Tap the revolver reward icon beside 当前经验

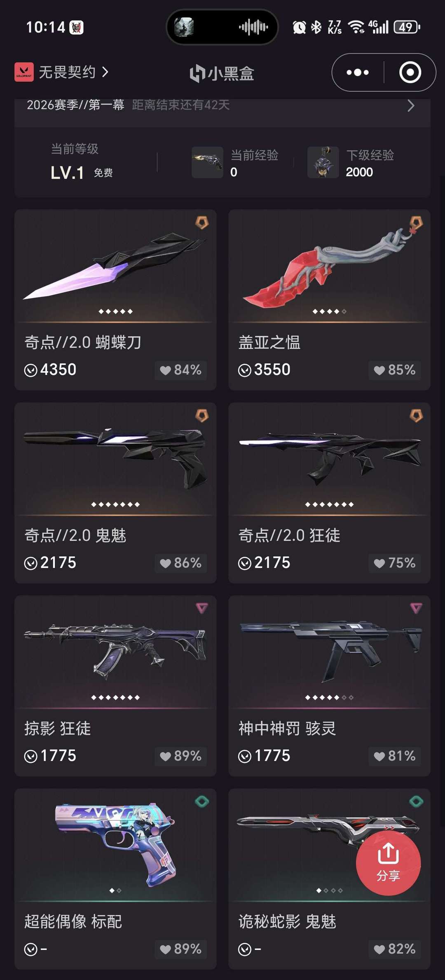pos(207,162)
